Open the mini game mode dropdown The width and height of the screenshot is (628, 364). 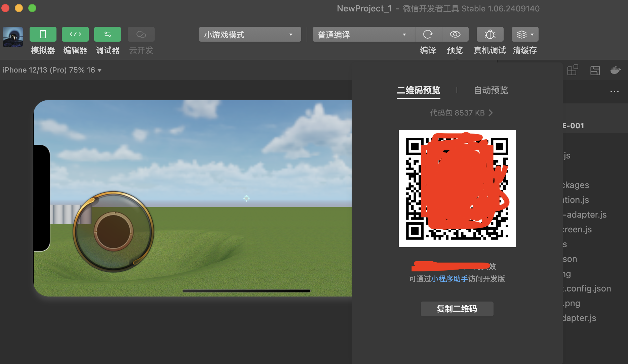[x=249, y=34]
